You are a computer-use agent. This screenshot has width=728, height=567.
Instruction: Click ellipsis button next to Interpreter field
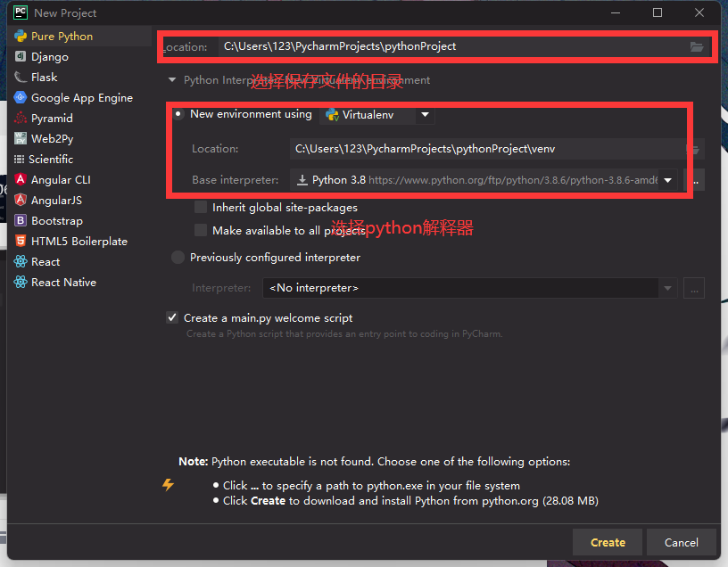694,288
